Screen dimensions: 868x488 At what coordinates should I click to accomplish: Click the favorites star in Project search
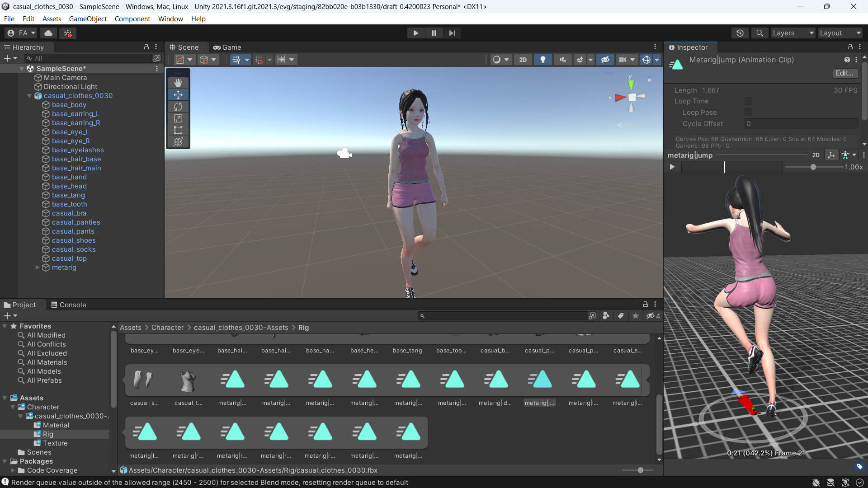[636, 316]
